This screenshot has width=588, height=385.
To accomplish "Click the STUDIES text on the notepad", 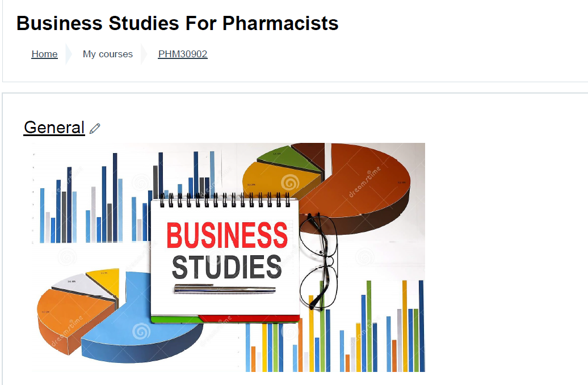I will [x=226, y=267].
